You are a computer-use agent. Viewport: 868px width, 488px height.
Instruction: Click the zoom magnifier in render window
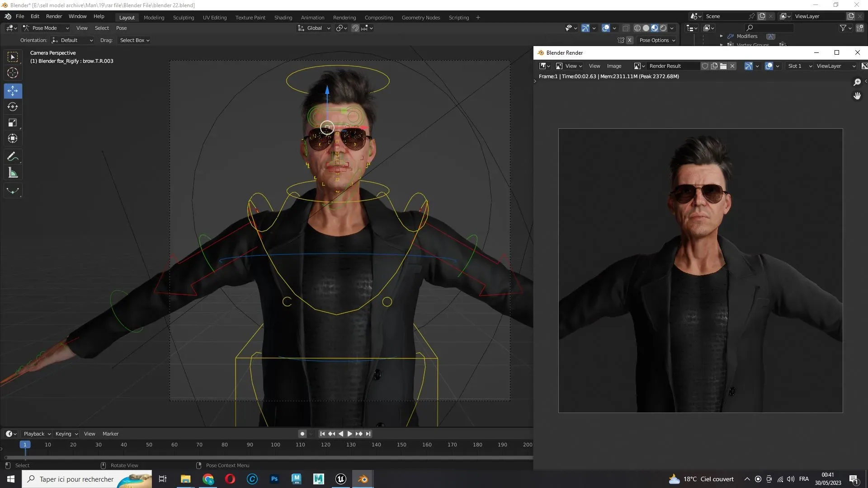tap(857, 82)
